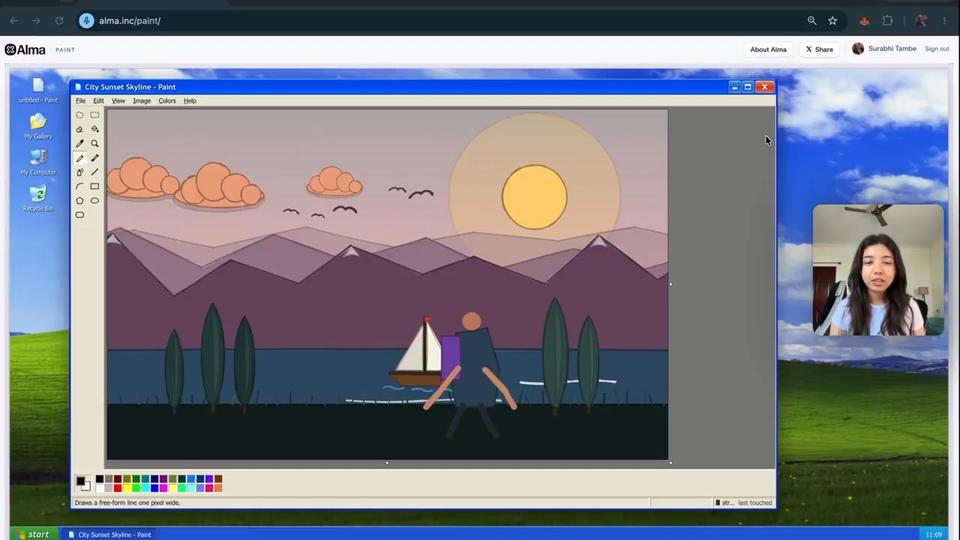This screenshot has height=540, width=960.
Task: Open the Image menu
Action: 141,100
